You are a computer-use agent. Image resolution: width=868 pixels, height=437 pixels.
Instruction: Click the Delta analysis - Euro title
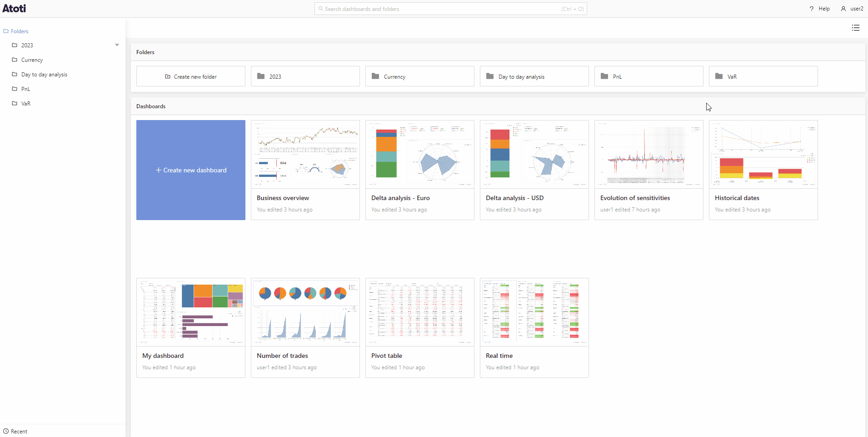click(400, 198)
